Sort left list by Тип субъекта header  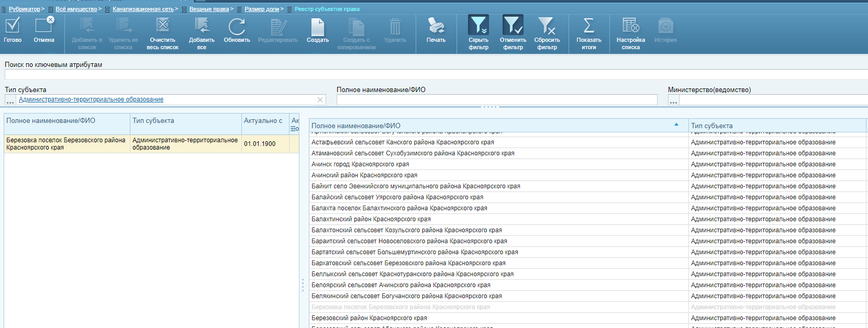pos(185,124)
